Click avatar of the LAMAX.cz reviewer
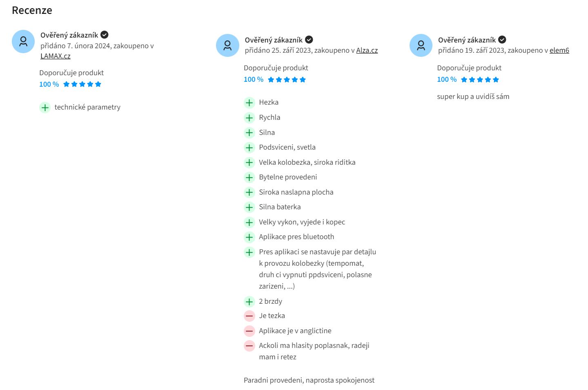 pos(23,41)
